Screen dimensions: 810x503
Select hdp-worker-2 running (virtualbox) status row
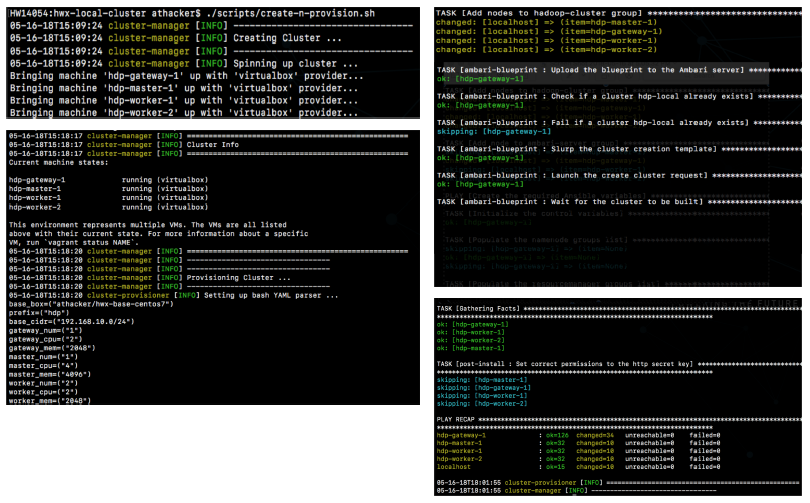pos(108,207)
